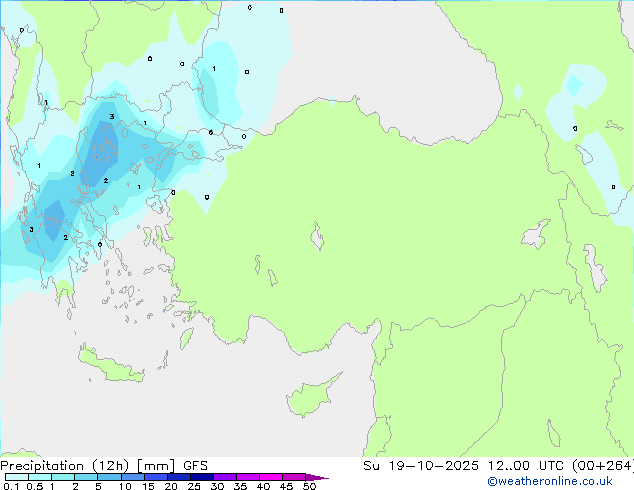Viewport: 634px width, 490px height.
Task: Select the purple swatch between 35 and 40
Action: click(248, 477)
